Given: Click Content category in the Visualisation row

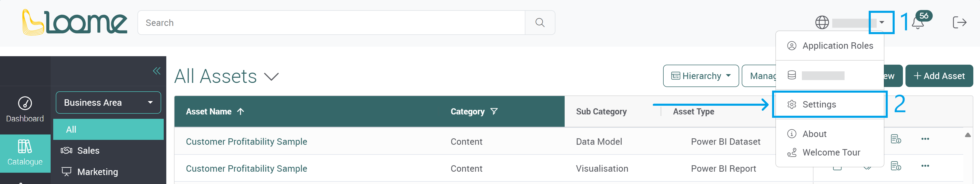Looking at the screenshot, I should [466, 168].
